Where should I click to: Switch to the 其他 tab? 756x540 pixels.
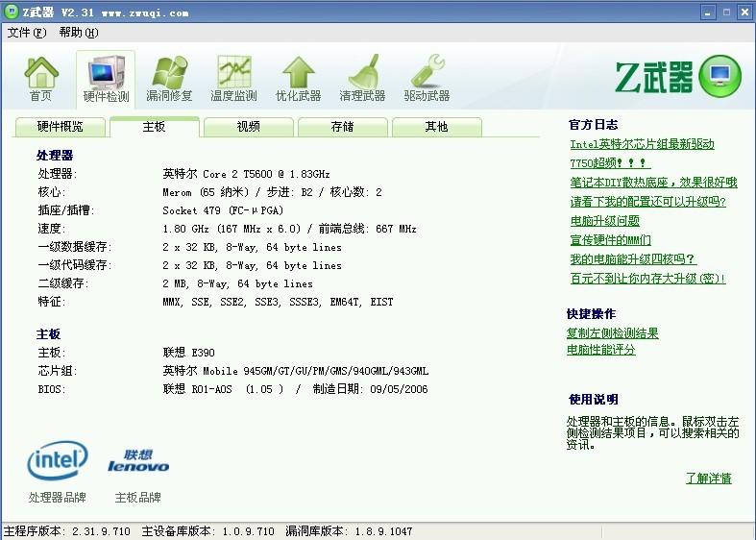(x=436, y=127)
